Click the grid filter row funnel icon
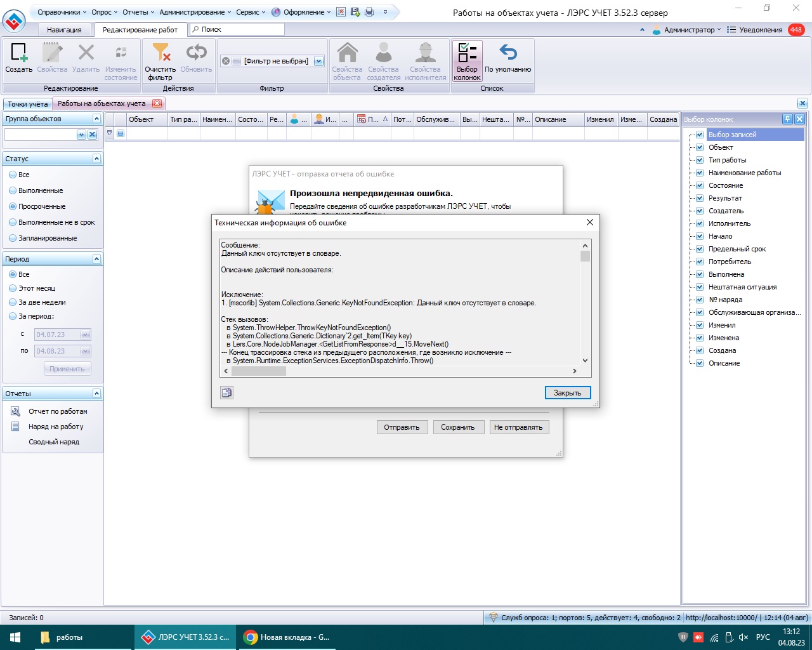Image resolution: width=812 pixels, height=650 pixels. click(x=109, y=133)
